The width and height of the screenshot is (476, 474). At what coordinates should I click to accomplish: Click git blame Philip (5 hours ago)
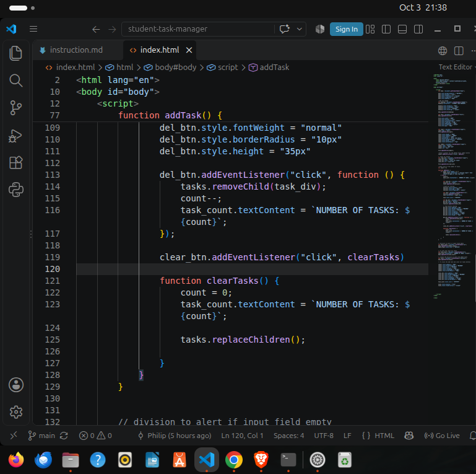pyautogui.click(x=175, y=436)
